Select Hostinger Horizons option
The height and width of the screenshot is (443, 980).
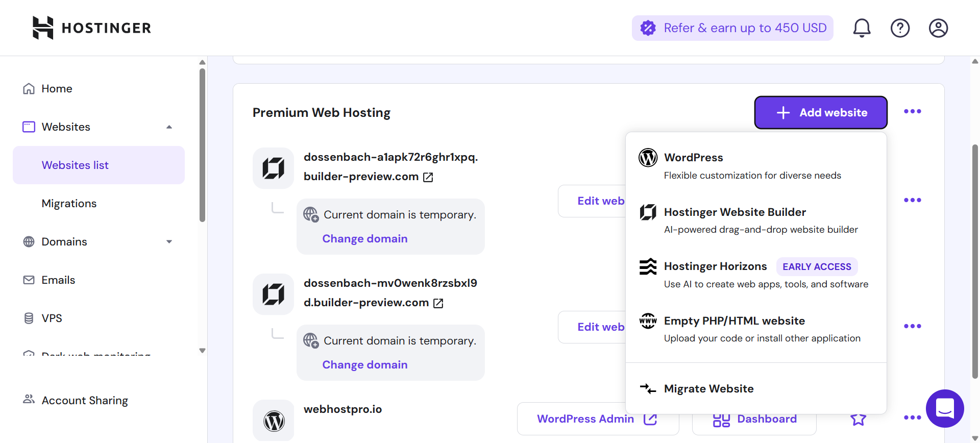coord(756,275)
